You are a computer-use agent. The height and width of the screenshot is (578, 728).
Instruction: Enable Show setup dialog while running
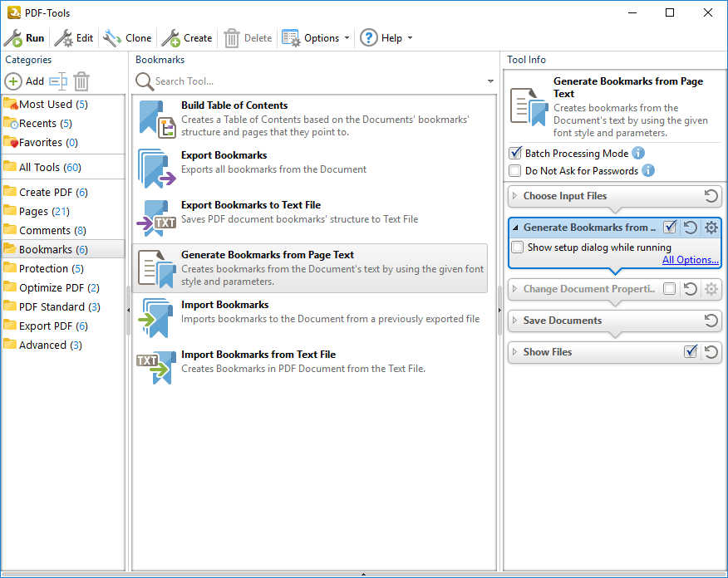(517, 247)
